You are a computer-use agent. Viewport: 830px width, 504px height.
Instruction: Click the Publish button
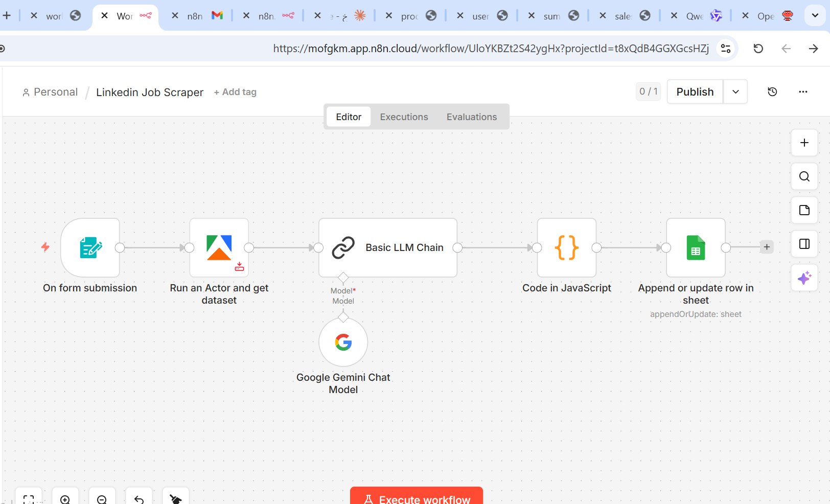point(695,92)
